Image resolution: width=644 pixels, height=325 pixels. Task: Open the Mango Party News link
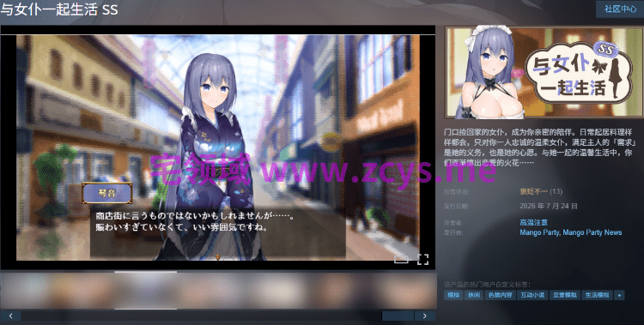(592, 232)
